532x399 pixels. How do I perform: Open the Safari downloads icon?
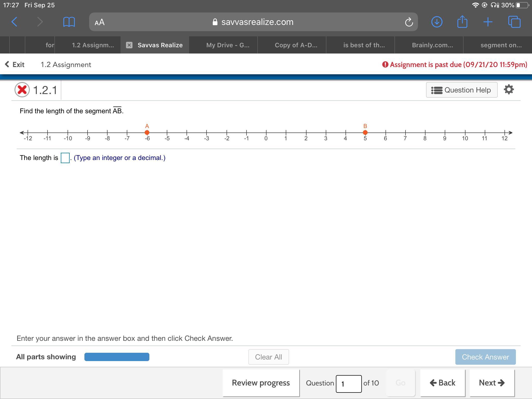437,22
